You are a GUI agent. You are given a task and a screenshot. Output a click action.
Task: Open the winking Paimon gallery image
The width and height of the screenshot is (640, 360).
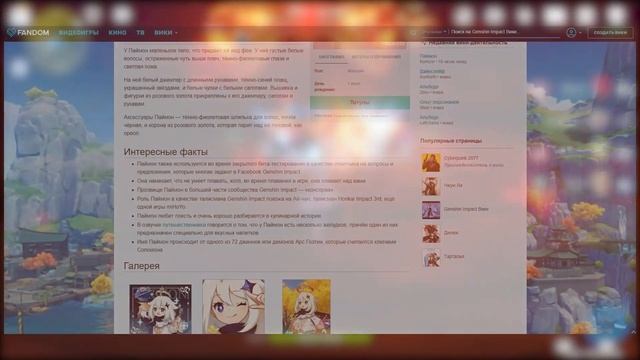pyautogui.click(x=233, y=307)
